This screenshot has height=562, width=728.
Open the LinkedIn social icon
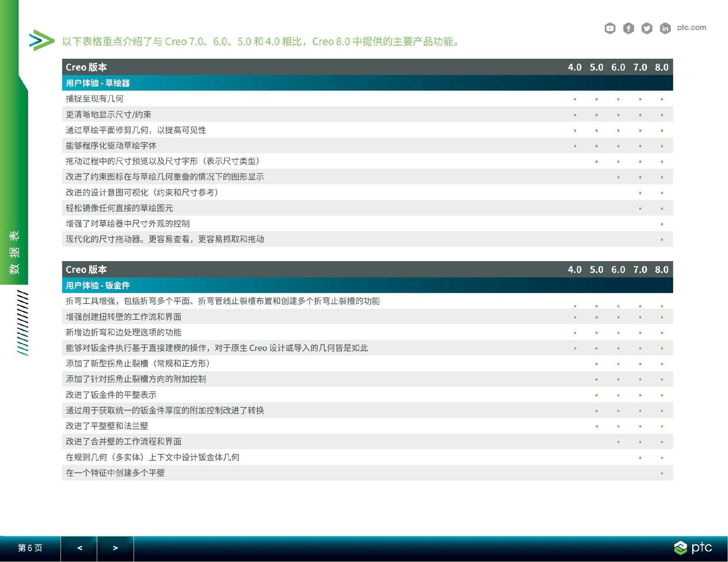point(665,28)
